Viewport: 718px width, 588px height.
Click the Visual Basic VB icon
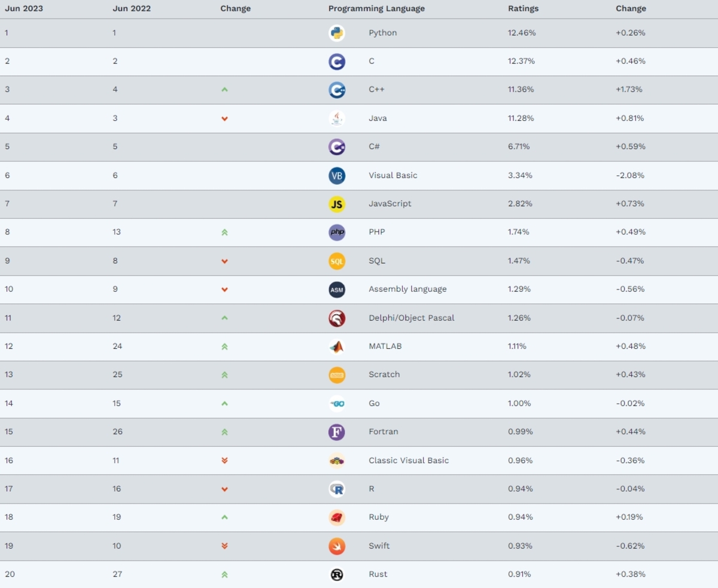coord(337,175)
